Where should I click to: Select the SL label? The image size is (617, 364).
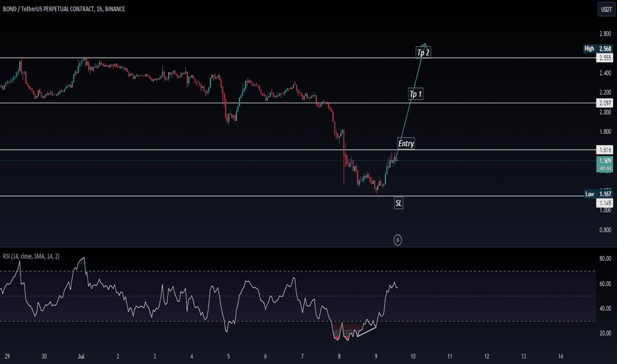pyautogui.click(x=399, y=203)
